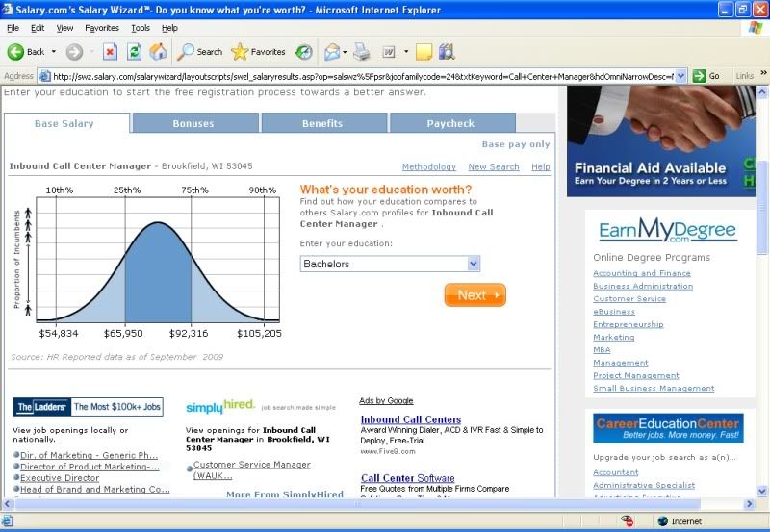
Task: Open the Back button history dropdown arrow
Action: pyautogui.click(x=54, y=52)
